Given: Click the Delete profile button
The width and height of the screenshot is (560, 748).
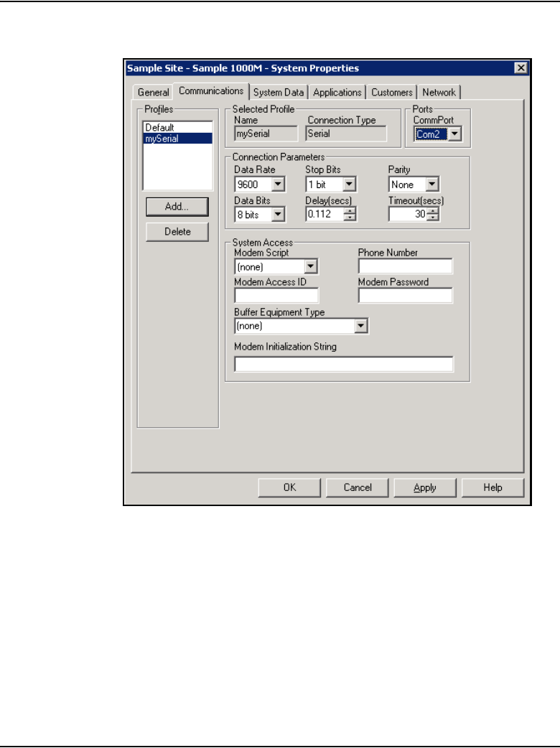Looking at the screenshot, I should (x=177, y=231).
